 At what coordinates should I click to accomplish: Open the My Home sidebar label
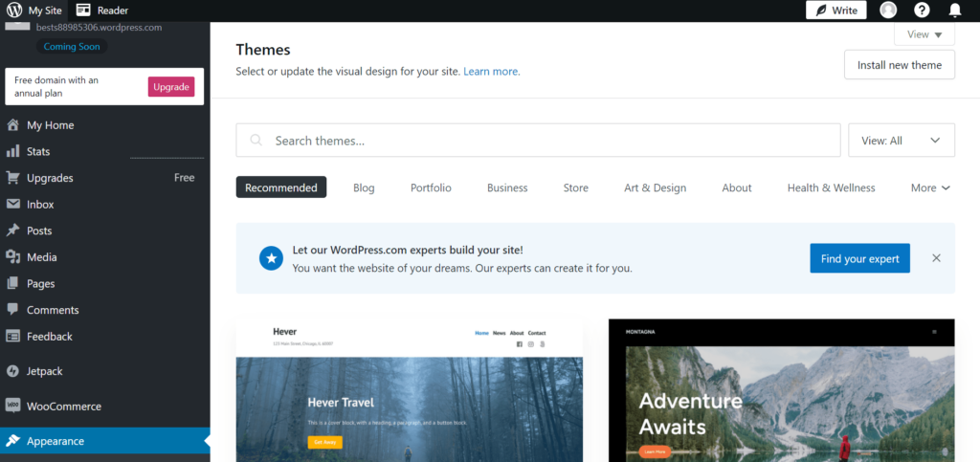(x=50, y=125)
